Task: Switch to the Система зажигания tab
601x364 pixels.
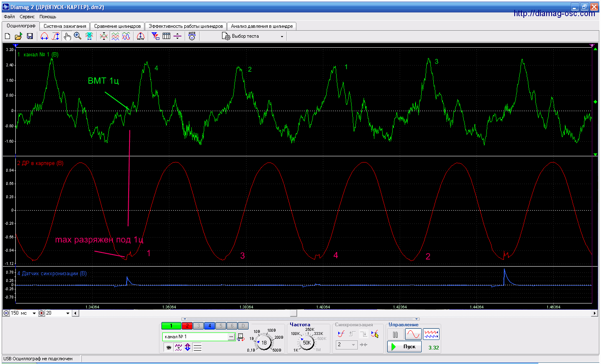Action: click(x=65, y=26)
